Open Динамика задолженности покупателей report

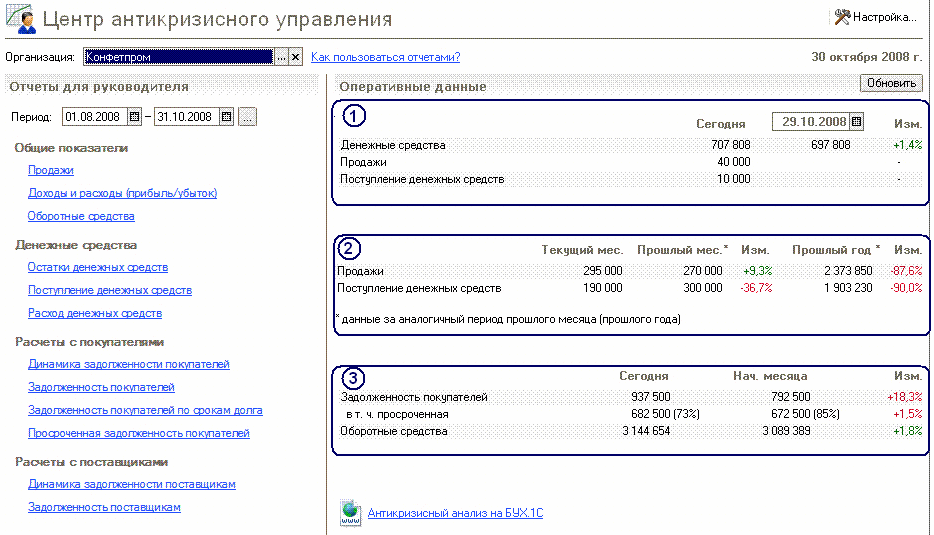click(x=129, y=364)
